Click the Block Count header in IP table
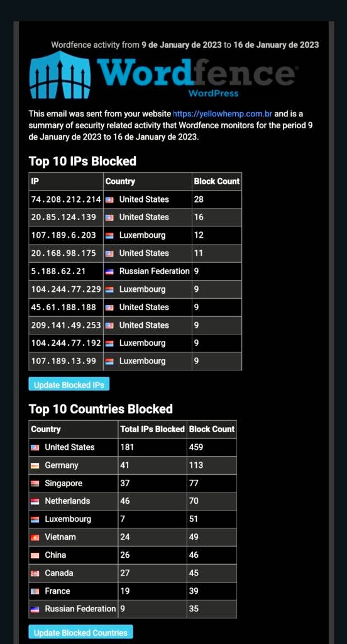 point(217,181)
